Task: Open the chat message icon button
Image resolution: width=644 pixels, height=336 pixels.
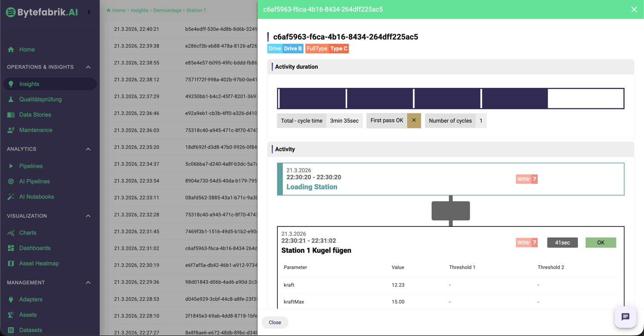Action: coord(625,316)
